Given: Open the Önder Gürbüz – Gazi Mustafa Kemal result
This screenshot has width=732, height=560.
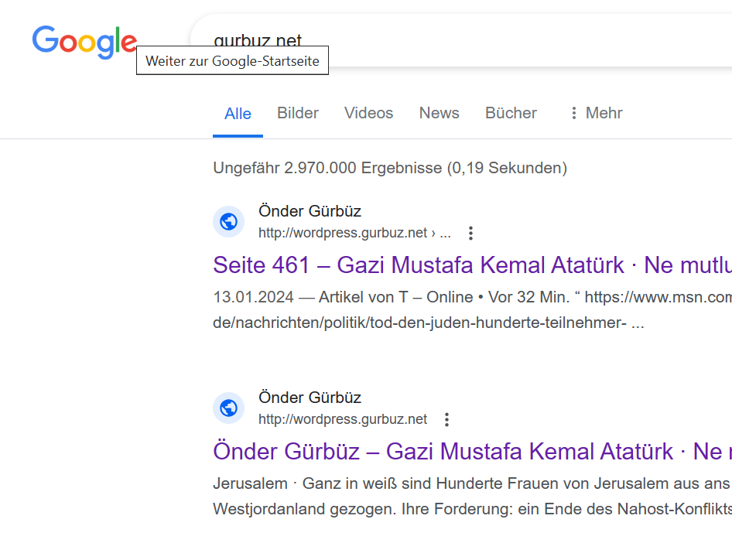Looking at the screenshot, I should [473, 452].
